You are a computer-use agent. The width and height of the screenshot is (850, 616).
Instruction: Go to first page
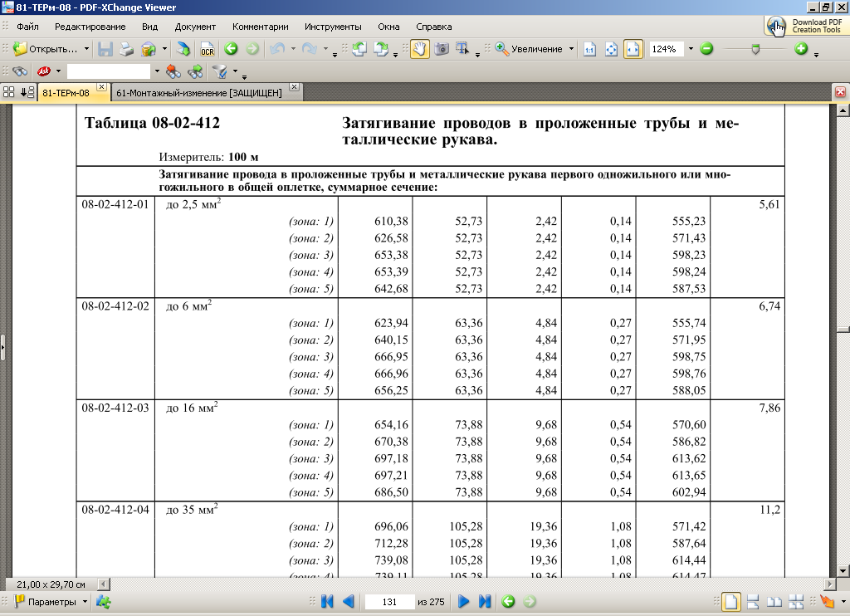(x=327, y=601)
